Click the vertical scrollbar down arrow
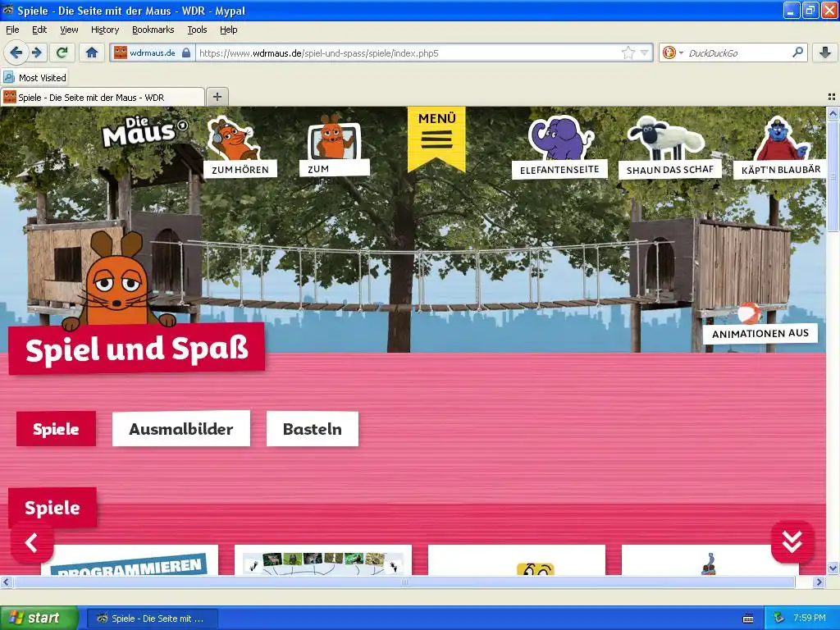Viewport: 840px width, 630px height. click(x=833, y=568)
